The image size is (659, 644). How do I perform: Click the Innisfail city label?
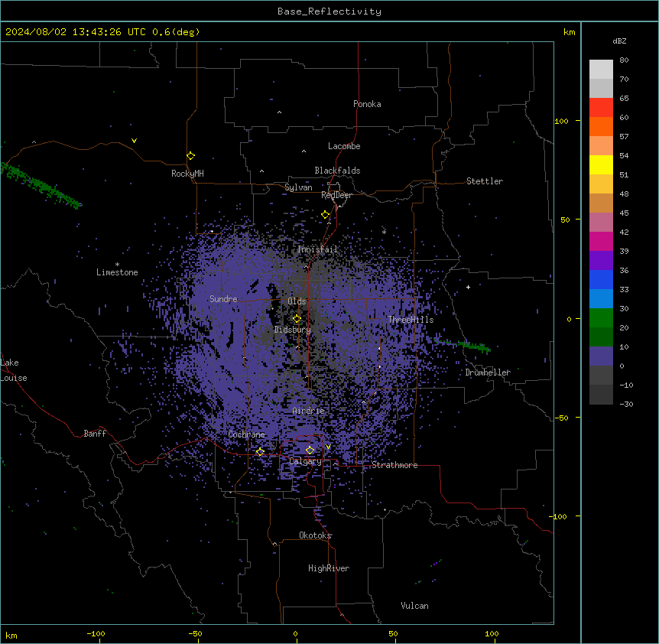317,249
